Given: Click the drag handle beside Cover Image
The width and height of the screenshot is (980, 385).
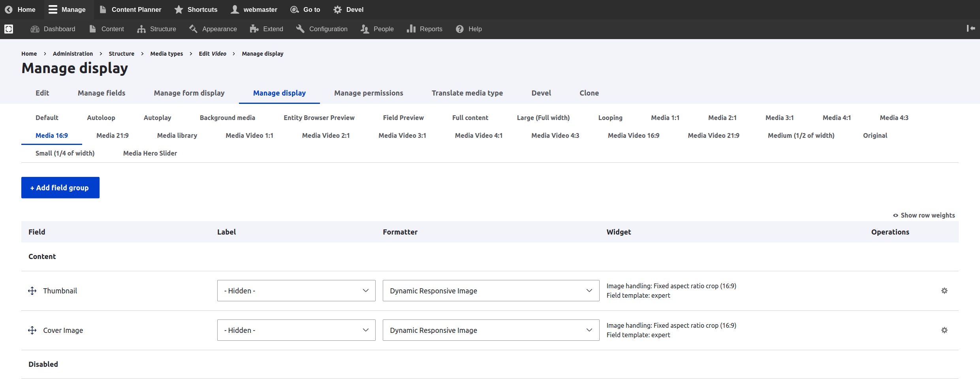Looking at the screenshot, I should 32,331.
